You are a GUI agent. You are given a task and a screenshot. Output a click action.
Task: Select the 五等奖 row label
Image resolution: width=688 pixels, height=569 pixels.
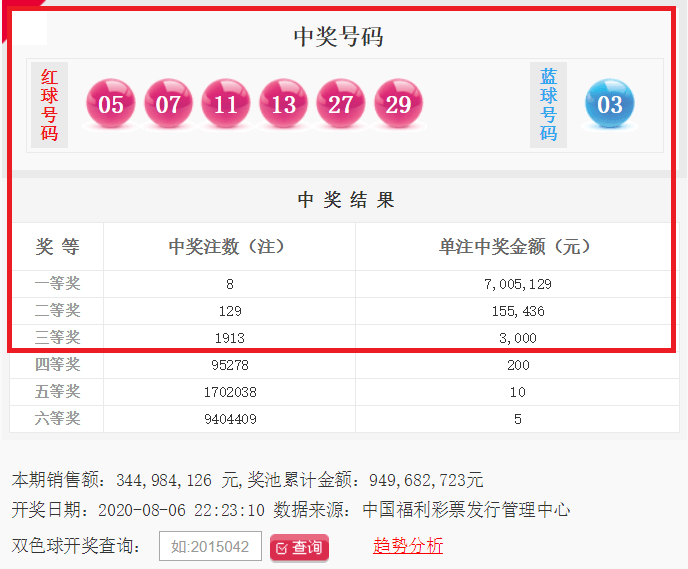(x=57, y=391)
